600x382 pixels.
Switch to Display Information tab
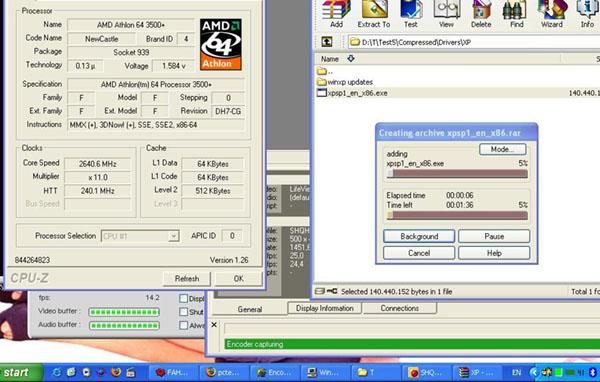324,308
